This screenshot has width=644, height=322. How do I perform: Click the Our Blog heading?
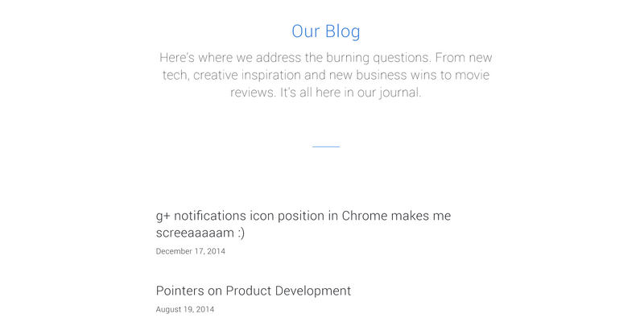(325, 31)
